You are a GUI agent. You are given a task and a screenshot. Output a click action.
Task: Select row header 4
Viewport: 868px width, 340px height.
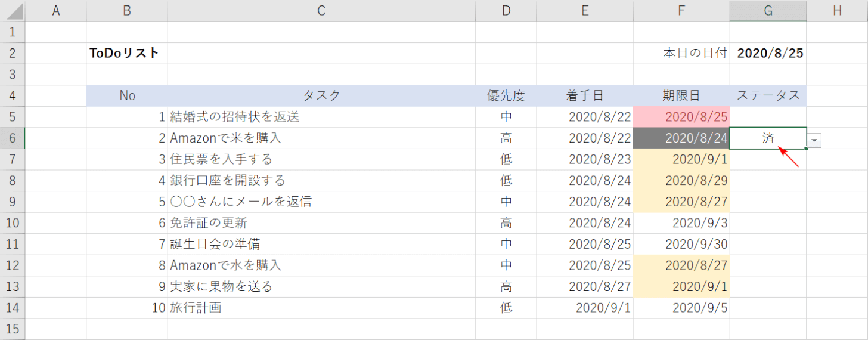point(13,95)
